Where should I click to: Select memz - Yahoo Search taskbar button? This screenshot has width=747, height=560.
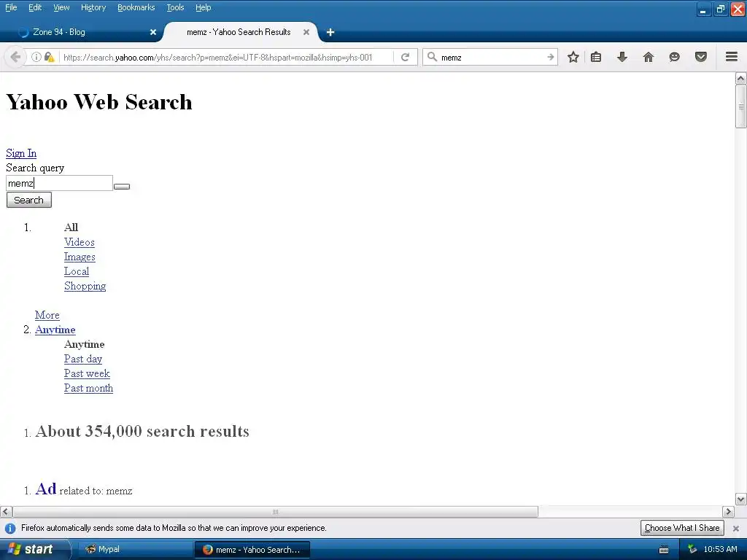pyautogui.click(x=252, y=550)
